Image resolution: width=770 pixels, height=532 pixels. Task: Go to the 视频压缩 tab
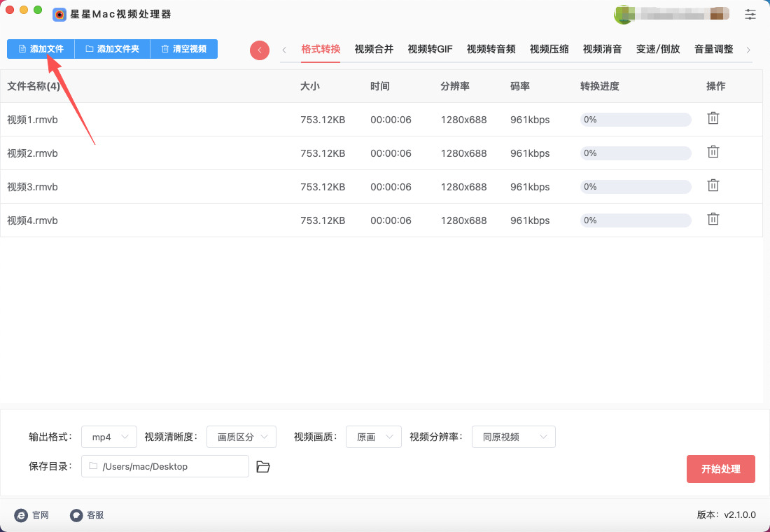point(549,49)
